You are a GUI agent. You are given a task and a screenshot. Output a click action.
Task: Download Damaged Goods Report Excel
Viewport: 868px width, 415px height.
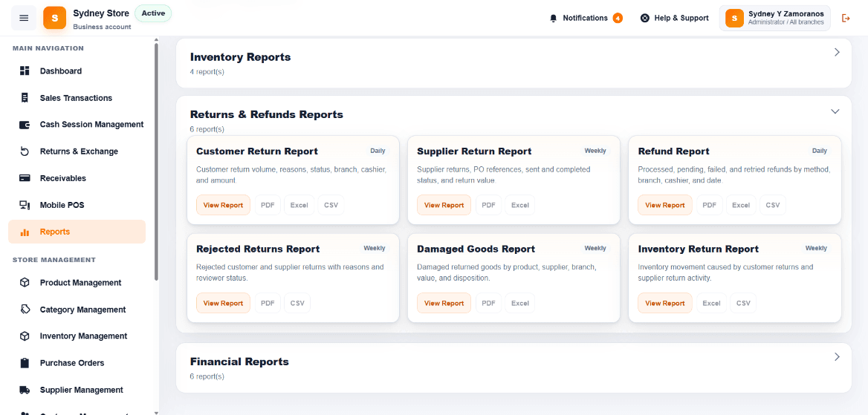[x=520, y=303]
